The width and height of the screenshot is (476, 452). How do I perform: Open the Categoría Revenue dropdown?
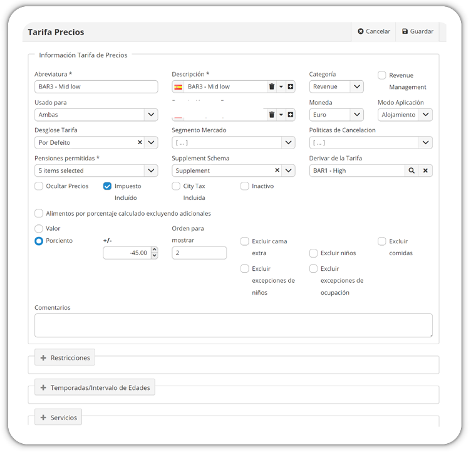336,87
